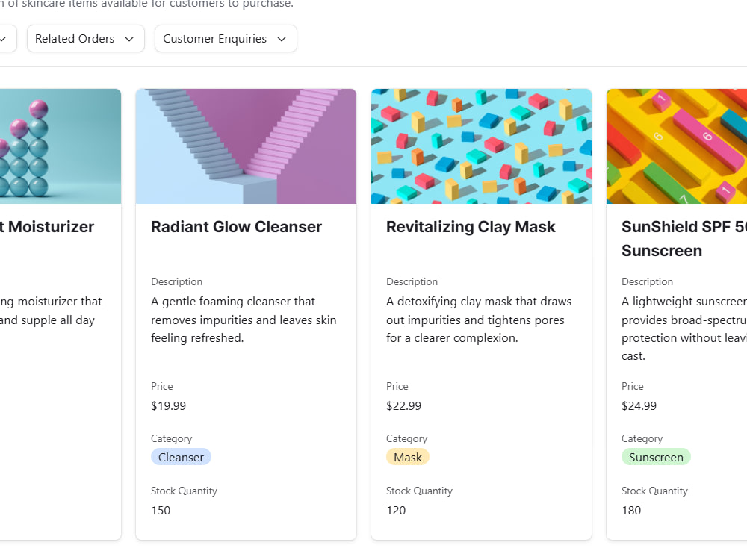Click the skincare items subtitle text
Viewport: 747px width, 560px height.
[x=146, y=4]
